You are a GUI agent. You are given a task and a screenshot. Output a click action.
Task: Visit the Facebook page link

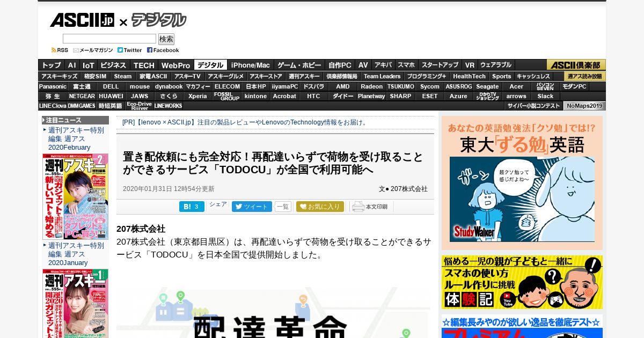click(x=163, y=50)
